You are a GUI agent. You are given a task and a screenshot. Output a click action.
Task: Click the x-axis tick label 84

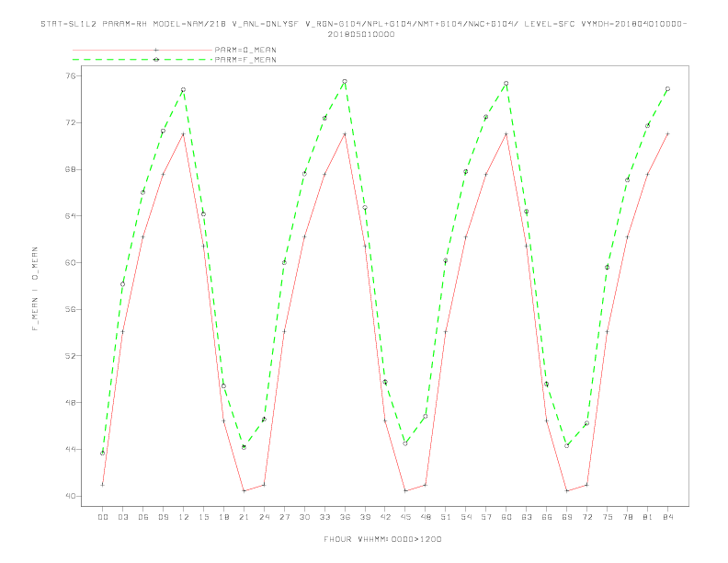tap(667, 517)
